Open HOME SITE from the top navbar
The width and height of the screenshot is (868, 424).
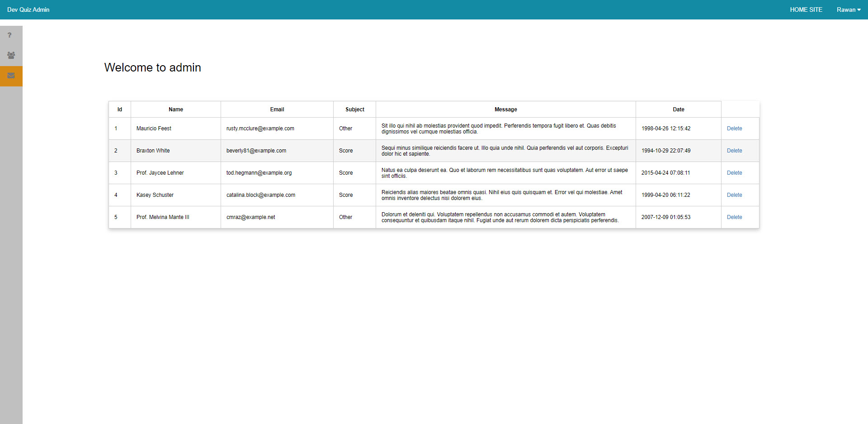point(806,10)
